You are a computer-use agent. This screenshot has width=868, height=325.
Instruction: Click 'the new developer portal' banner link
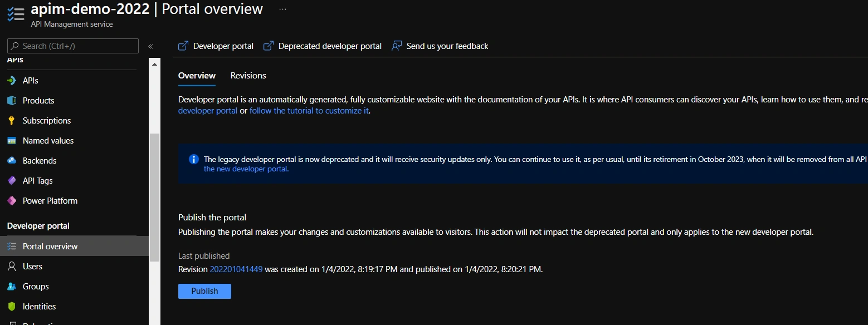[x=246, y=169]
